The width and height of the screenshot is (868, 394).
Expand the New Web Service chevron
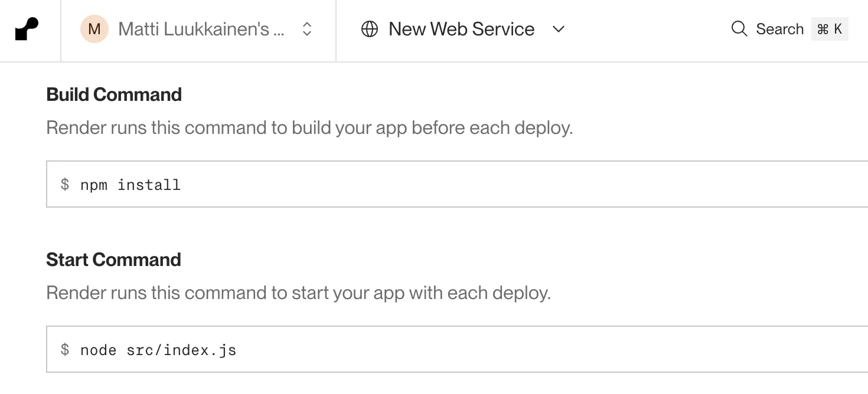click(559, 29)
